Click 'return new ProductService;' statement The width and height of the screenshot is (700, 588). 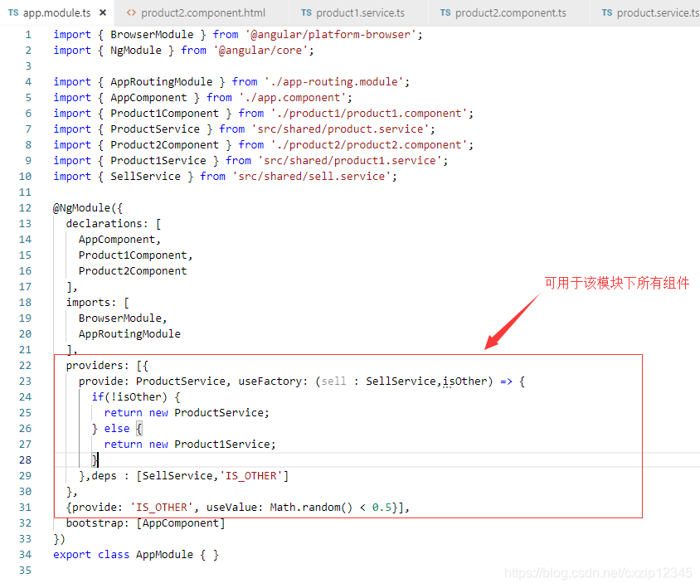pyautogui.click(x=187, y=413)
